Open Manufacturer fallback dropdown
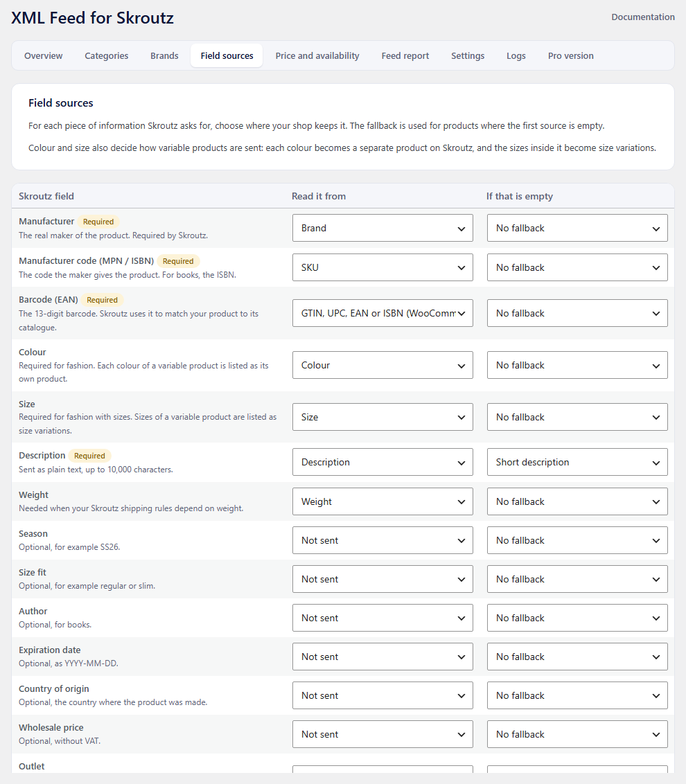The width and height of the screenshot is (686, 784). tap(577, 228)
